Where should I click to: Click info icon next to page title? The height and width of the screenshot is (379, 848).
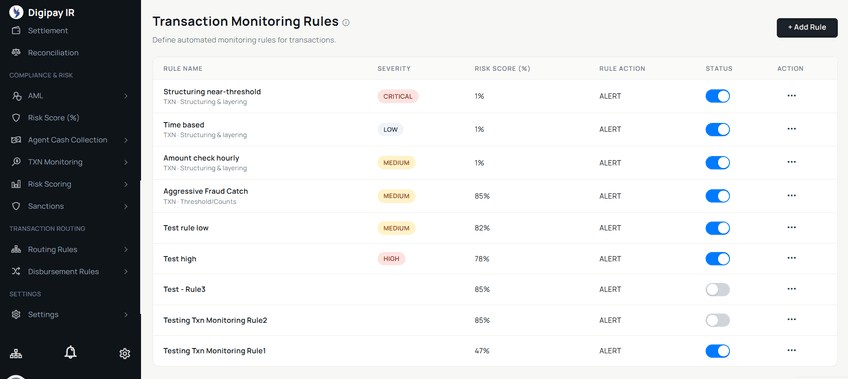tap(346, 23)
